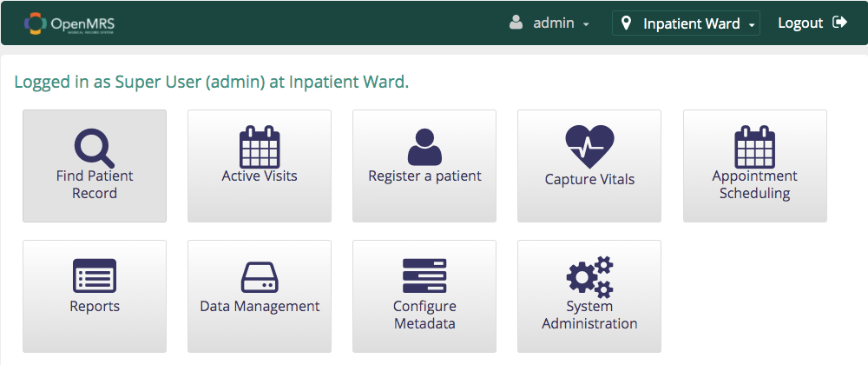
Task: Click the Reports list icon
Action: coord(95,275)
